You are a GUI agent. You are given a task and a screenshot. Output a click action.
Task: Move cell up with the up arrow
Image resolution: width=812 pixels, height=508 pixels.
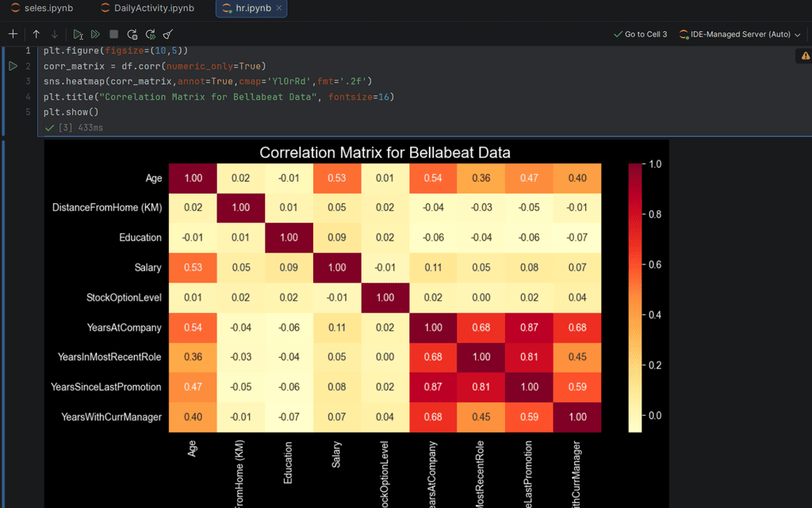[36, 34]
